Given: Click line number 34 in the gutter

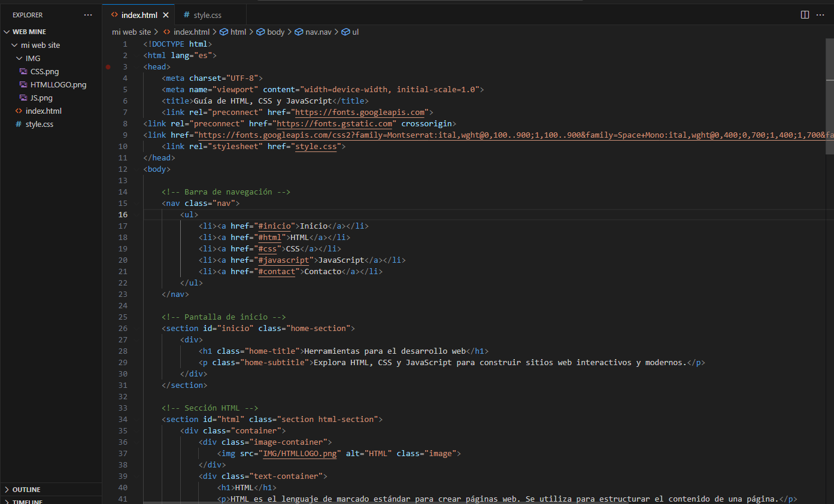Looking at the screenshot, I should 123,420.
